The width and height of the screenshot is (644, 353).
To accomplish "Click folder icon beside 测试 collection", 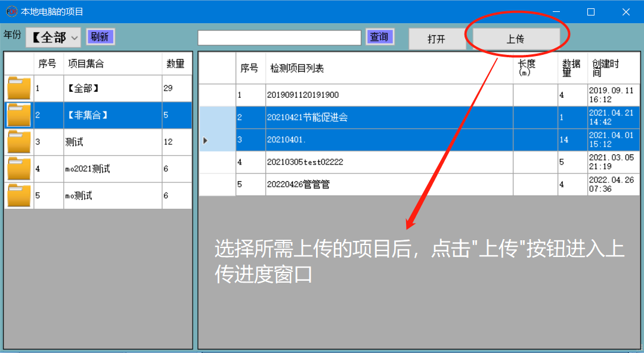I will point(19,142).
